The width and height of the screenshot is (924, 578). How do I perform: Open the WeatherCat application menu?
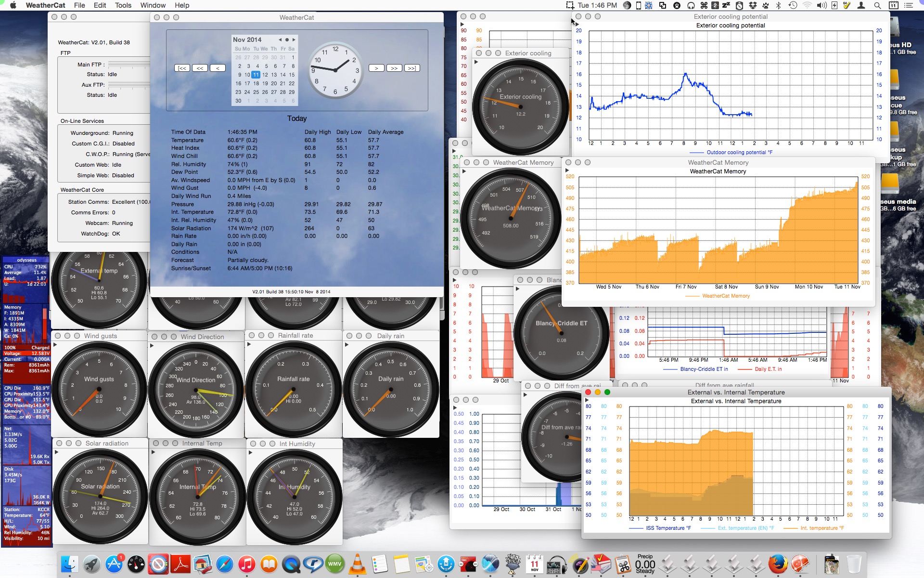[x=45, y=5]
